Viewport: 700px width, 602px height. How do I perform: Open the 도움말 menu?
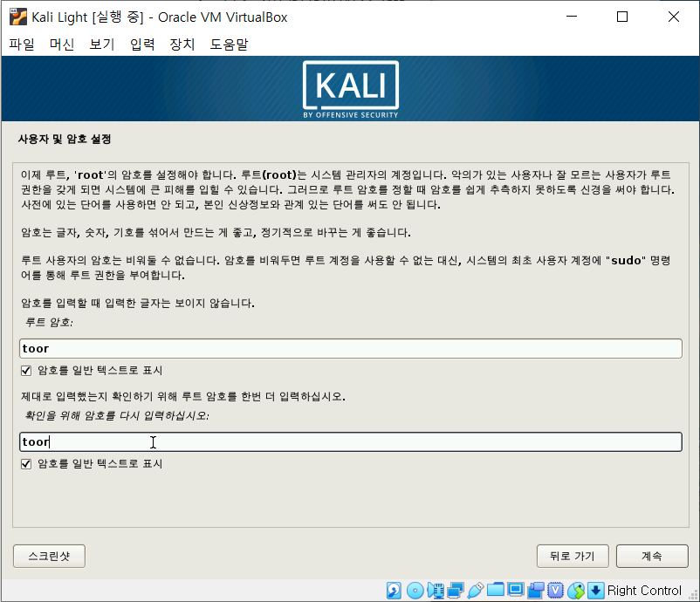(229, 44)
